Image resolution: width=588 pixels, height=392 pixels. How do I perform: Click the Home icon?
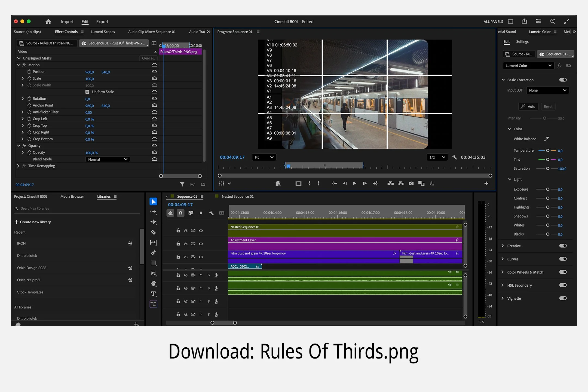(x=48, y=22)
